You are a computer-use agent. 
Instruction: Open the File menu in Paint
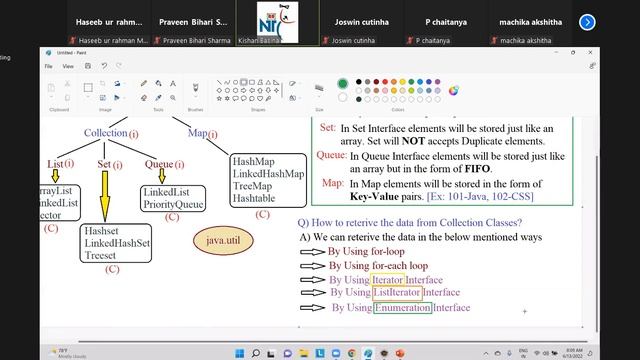(x=49, y=66)
